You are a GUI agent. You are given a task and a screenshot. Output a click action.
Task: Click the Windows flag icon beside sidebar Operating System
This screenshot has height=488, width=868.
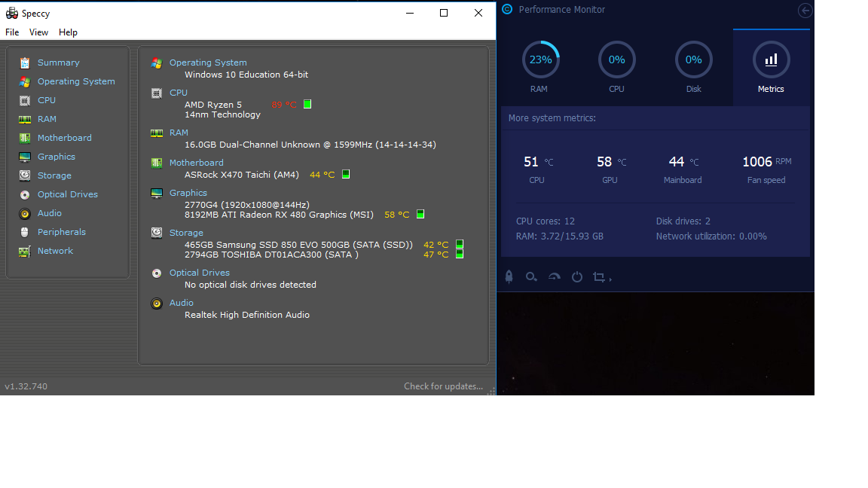click(x=24, y=82)
